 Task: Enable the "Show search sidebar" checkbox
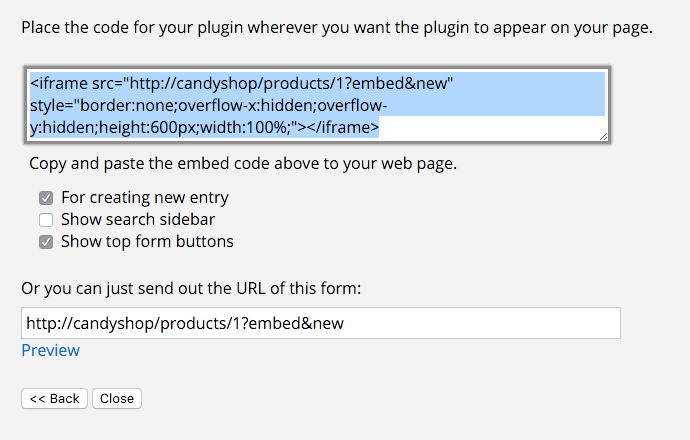(x=46, y=220)
